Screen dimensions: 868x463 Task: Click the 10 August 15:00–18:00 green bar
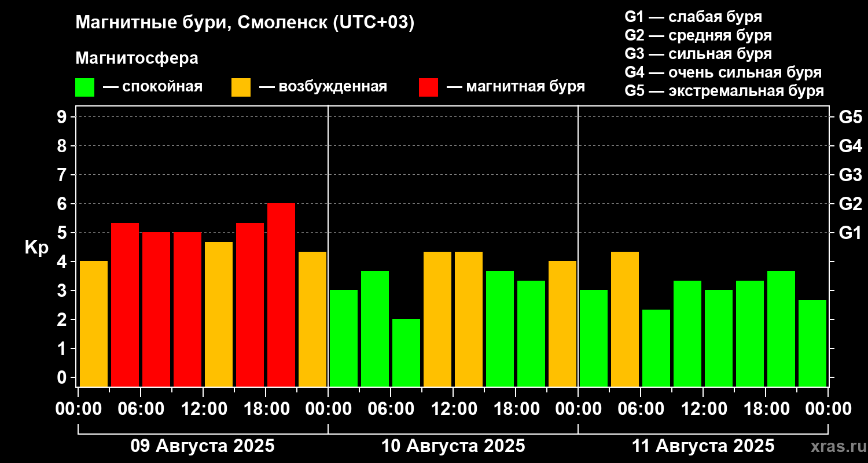click(500, 329)
